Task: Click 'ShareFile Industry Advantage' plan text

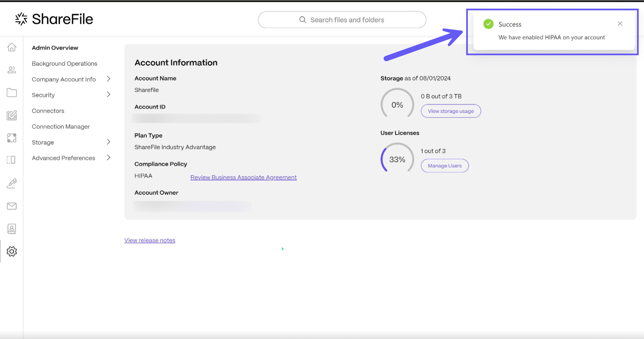Action: 175,147
